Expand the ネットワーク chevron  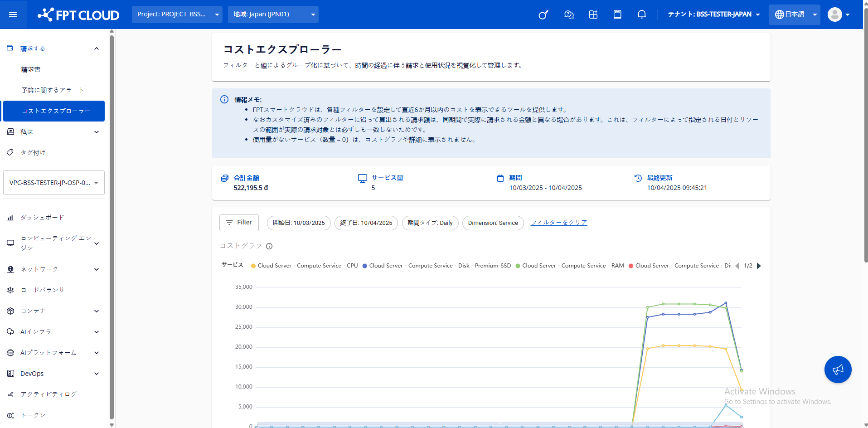coord(97,269)
